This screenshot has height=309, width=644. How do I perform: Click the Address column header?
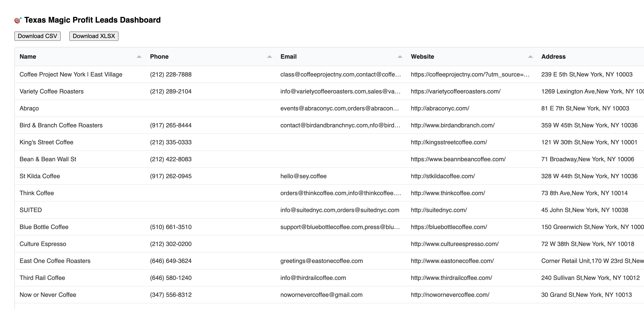pyautogui.click(x=590, y=57)
